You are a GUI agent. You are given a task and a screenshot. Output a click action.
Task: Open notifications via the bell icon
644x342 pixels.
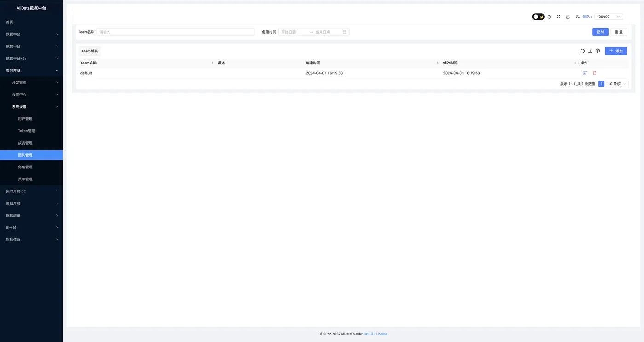549,17
